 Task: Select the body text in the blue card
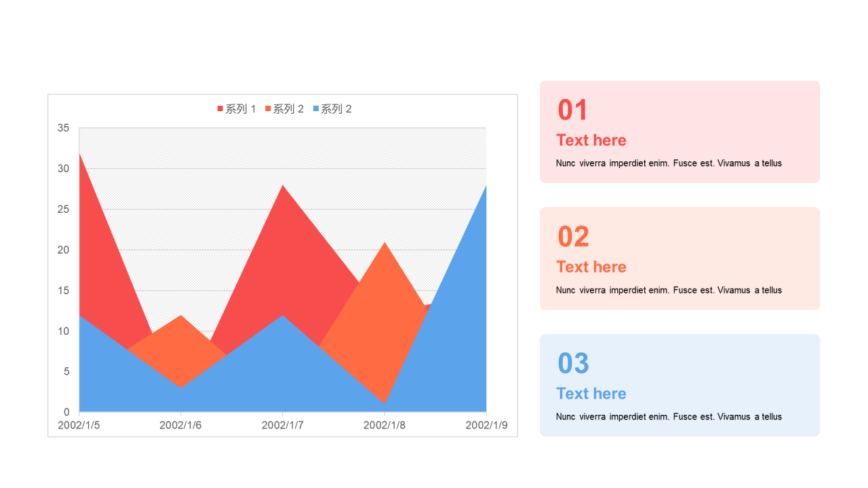669,417
